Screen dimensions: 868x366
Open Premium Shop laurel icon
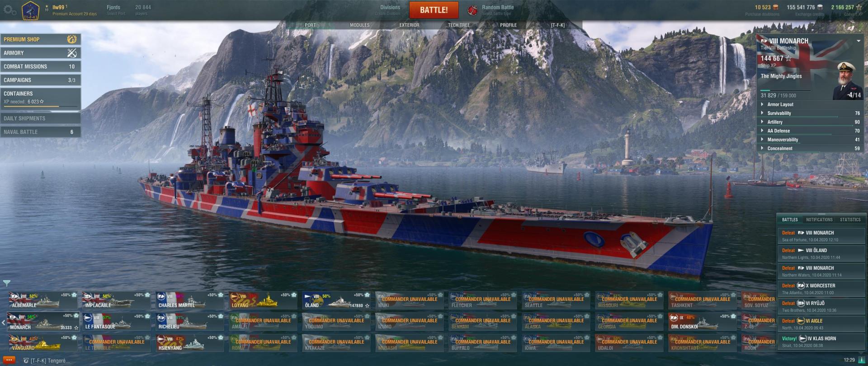72,39
